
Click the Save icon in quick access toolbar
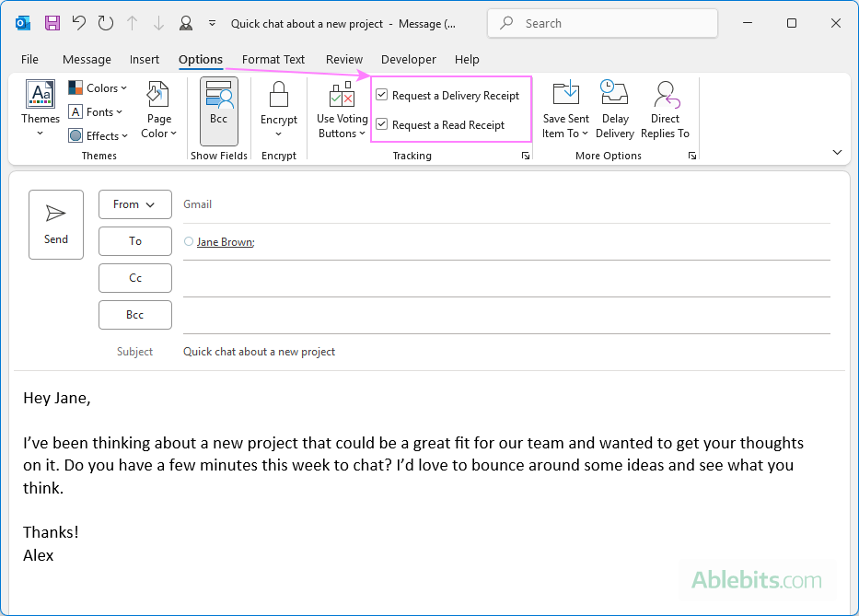pyautogui.click(x=51, y=23)
